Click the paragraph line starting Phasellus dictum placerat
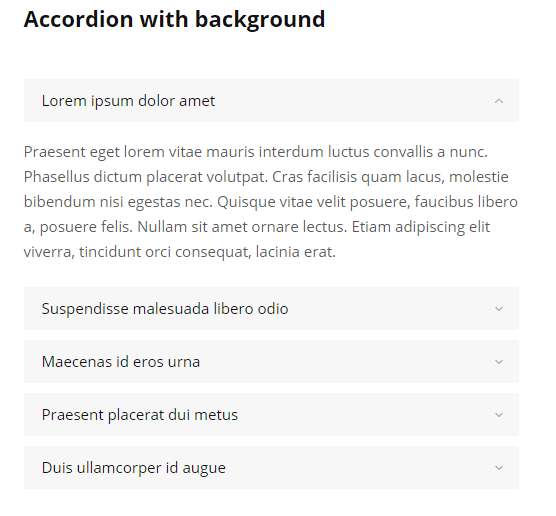The height and width of the screenshot is (516, 556). tap(266, 177)
